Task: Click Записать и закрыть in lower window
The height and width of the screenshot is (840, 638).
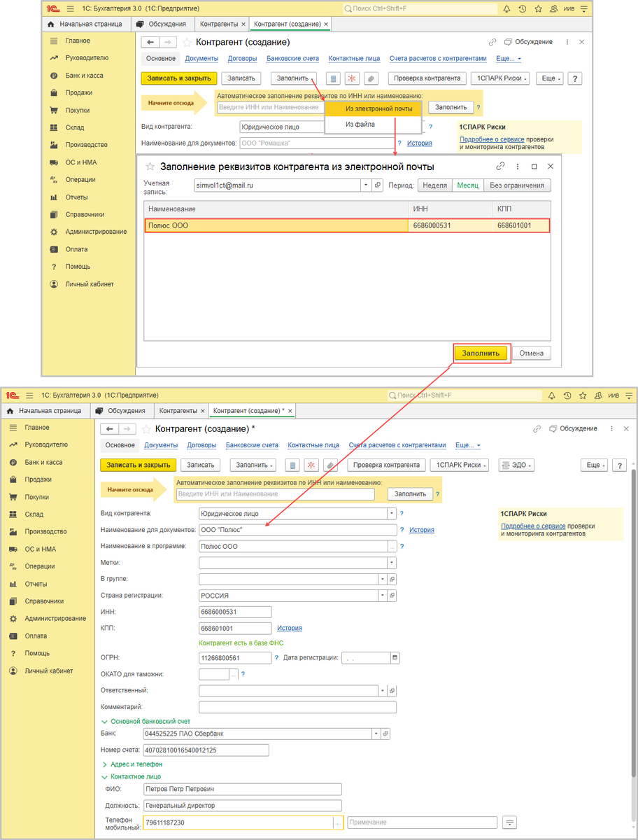Action: coord(138,465)
